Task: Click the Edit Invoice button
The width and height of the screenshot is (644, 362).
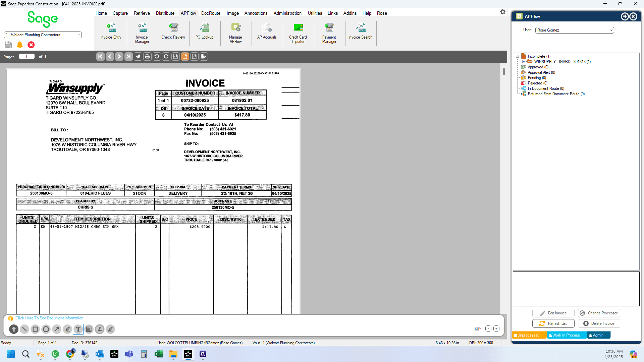Action: click(553, 313)
